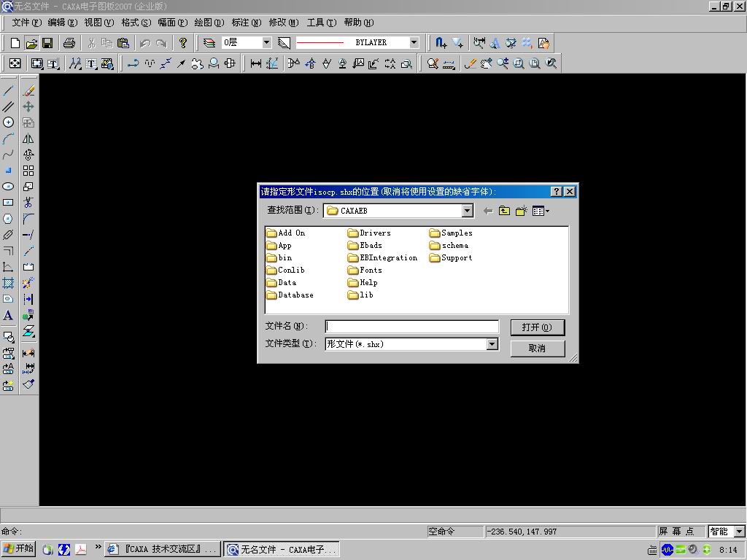Expand the 文件类型 shx type dropdown
747x560 pixels.
(x=492, y=344)
